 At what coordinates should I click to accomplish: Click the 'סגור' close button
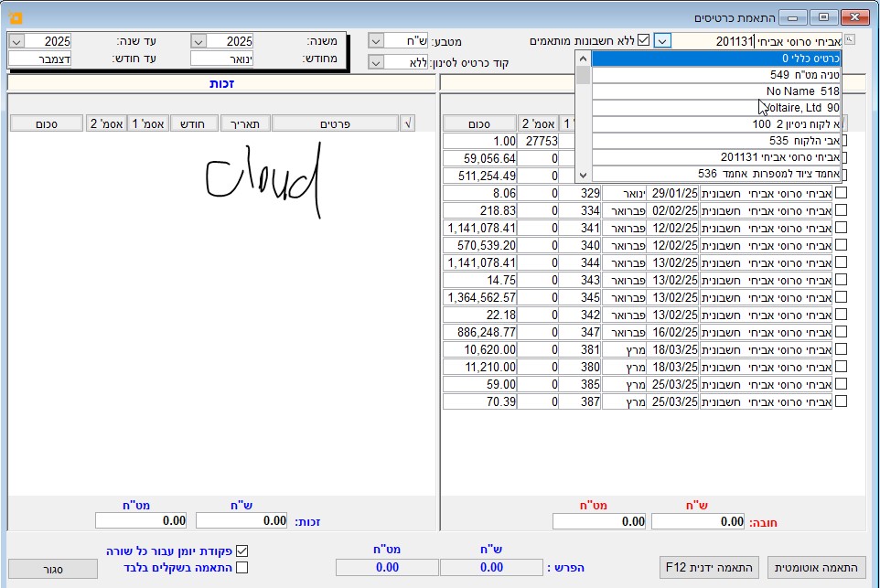[53, 569]
